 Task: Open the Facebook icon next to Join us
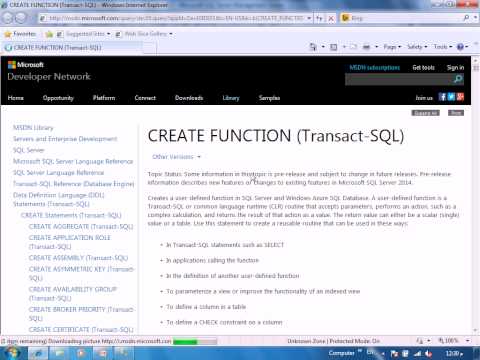(442, 97)
